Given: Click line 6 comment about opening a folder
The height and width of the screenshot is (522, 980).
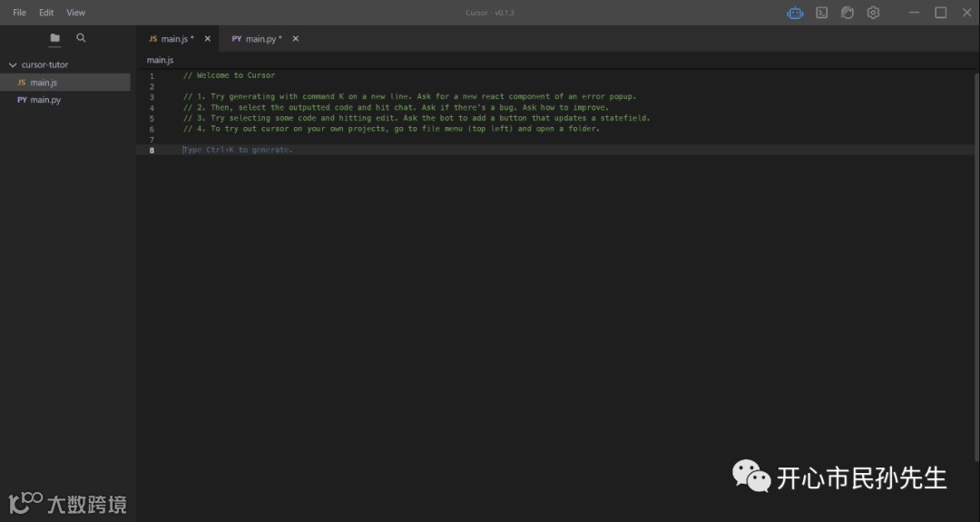Looking at the screenshot, I should [x=391, y=129].
